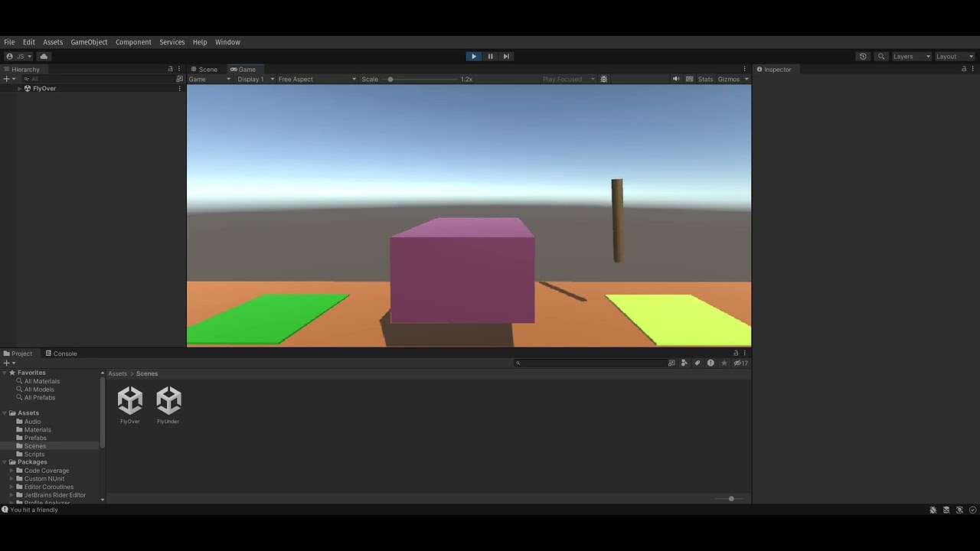Viewport: 980px width, 551px height.
Task: Open the Game view mode dropdown
Action: (x=210, y=79)
